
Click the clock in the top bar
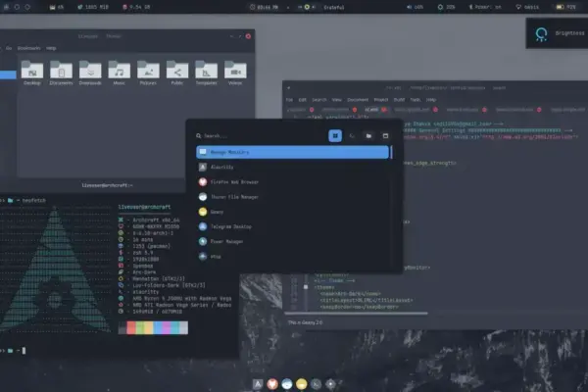point(265,7)
